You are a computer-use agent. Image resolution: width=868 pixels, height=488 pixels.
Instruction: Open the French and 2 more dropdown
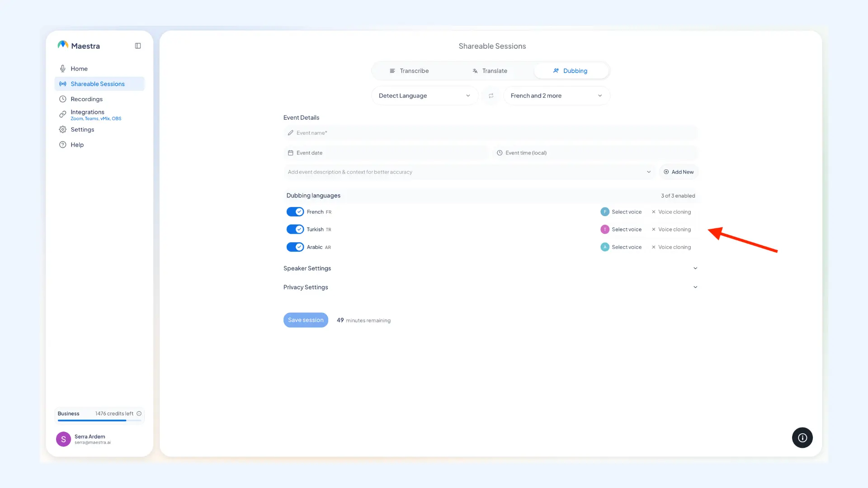pyautogui.click(x=557, y=96)
